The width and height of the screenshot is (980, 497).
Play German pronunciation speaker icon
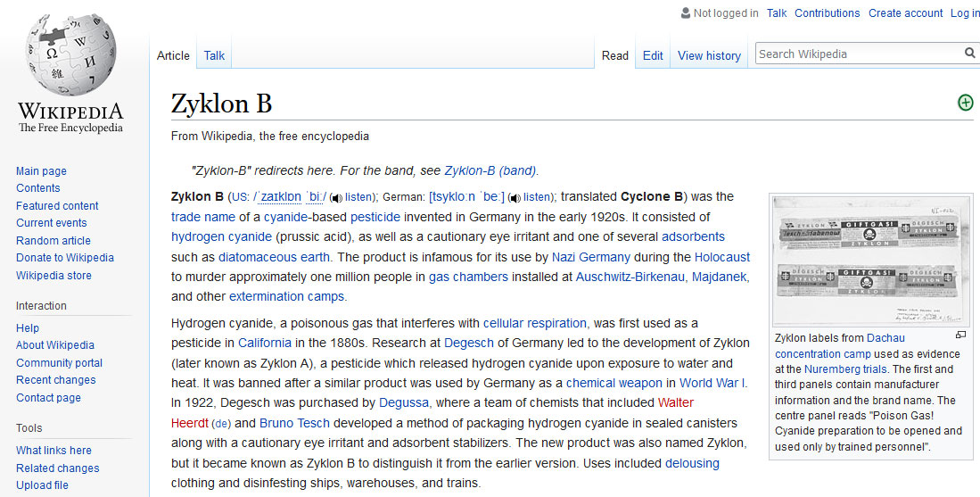click(x=515, y=198)
